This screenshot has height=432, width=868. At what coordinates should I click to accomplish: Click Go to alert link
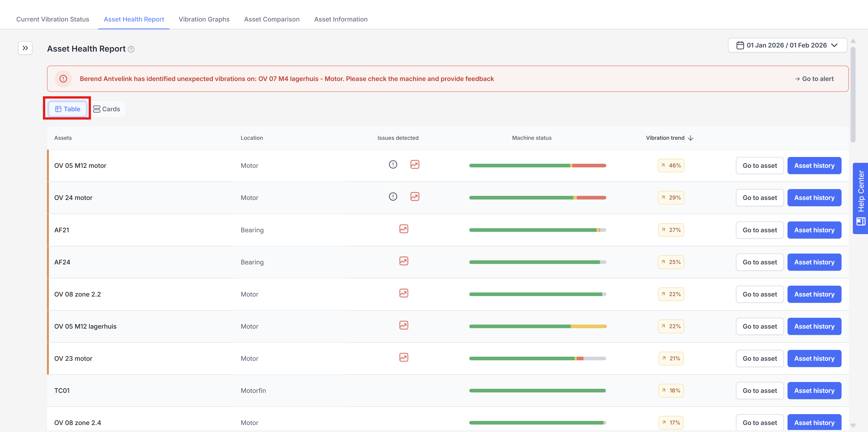coord(814,79)
